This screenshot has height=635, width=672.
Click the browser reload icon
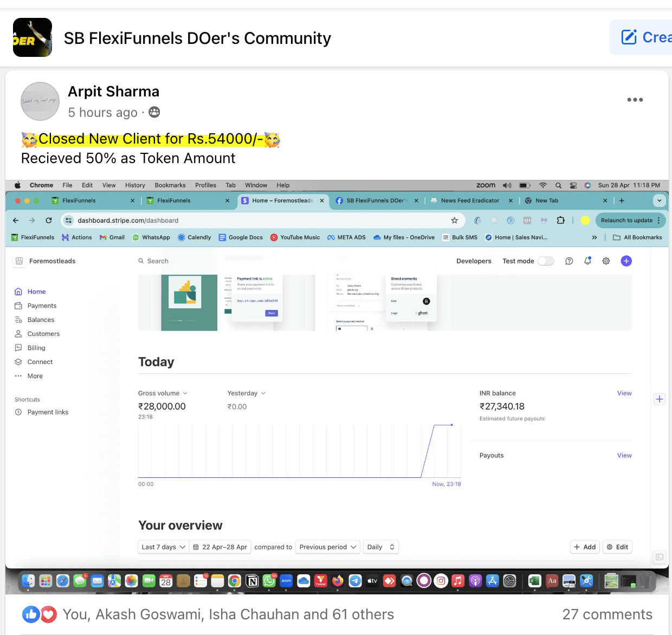click(x=49, y=221)
